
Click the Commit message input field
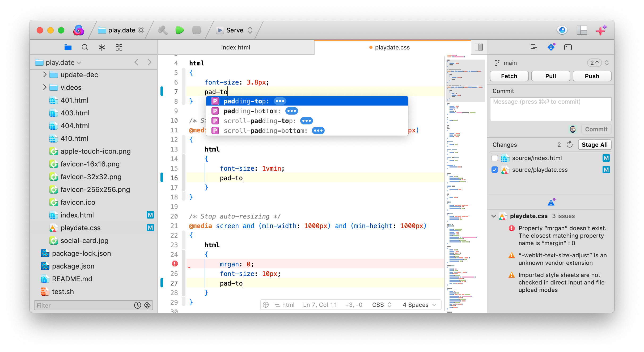click(551, 111)
